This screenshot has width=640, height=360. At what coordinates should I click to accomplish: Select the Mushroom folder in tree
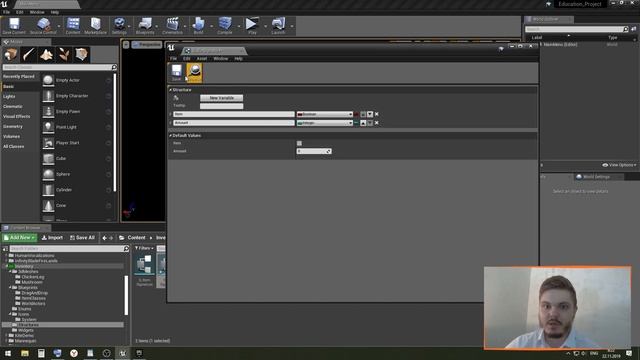coord(32,282)
